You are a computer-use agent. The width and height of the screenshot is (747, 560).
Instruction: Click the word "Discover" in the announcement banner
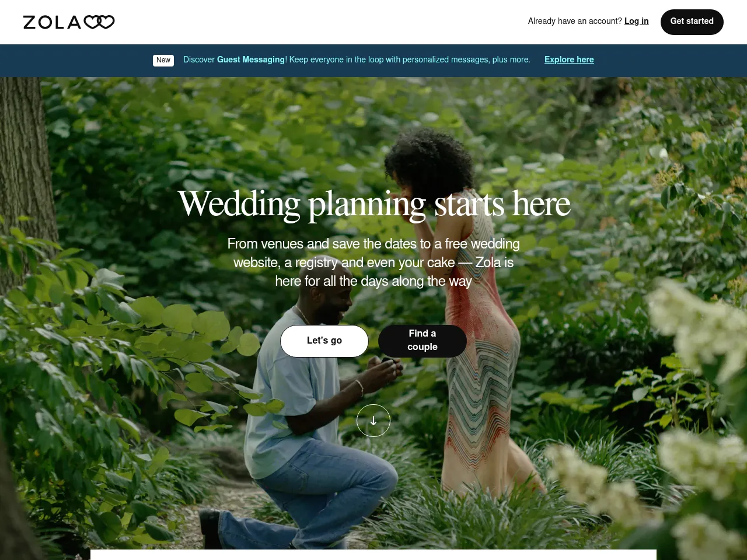199,60
